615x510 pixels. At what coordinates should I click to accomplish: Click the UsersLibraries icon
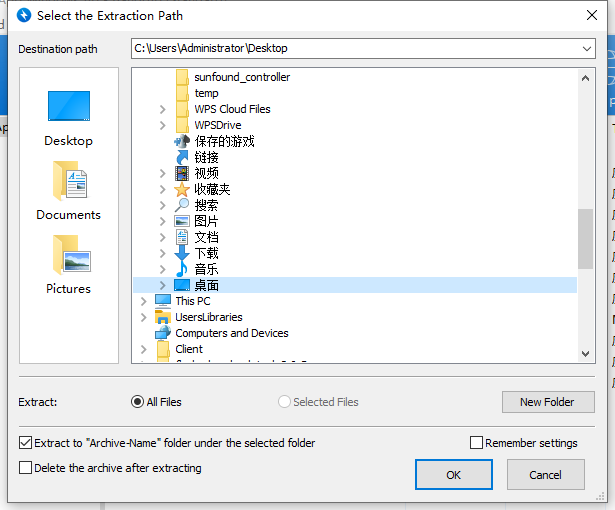tap(163, 317)
